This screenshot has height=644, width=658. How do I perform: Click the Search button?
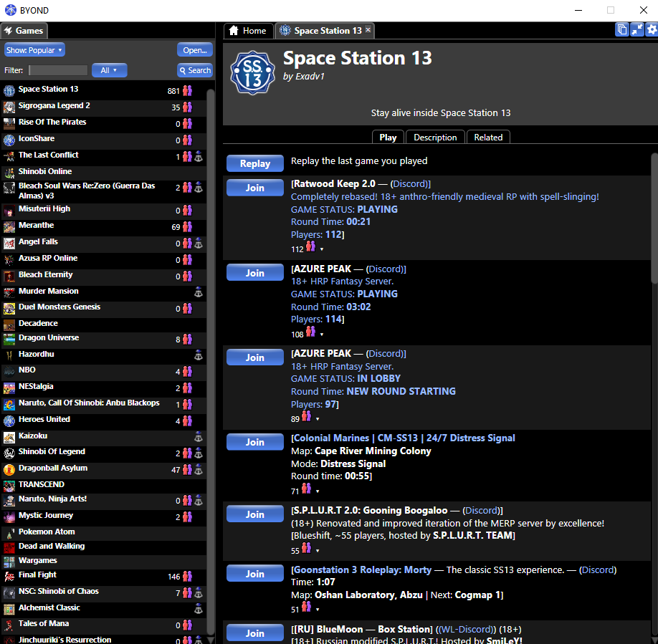click(x=195, y=70)
